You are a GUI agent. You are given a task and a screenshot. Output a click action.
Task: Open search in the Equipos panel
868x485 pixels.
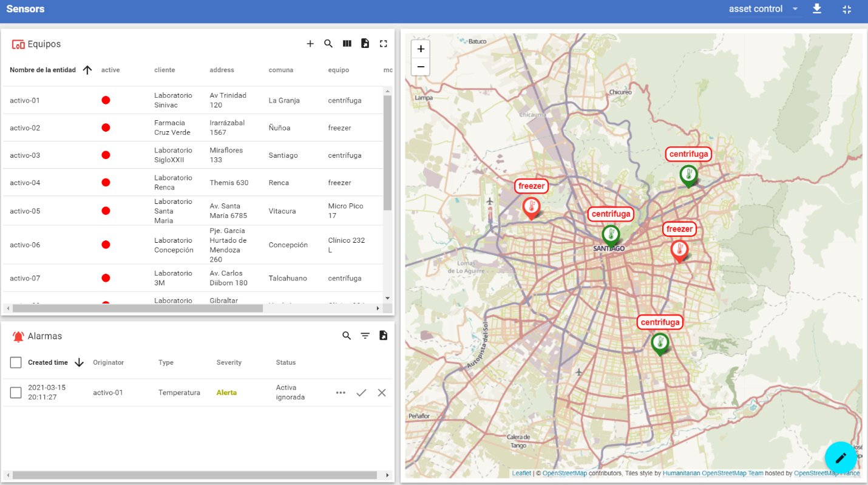click(x=328, y=44)
